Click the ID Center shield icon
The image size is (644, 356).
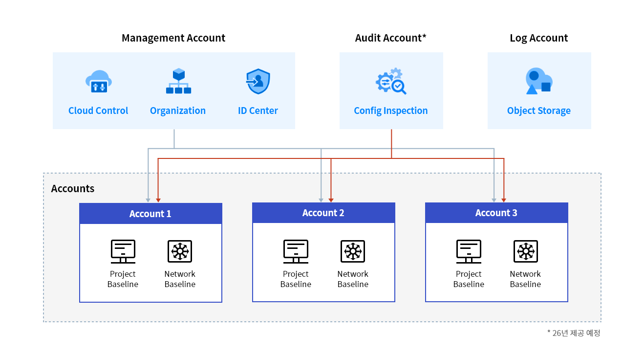click(258, 82)
